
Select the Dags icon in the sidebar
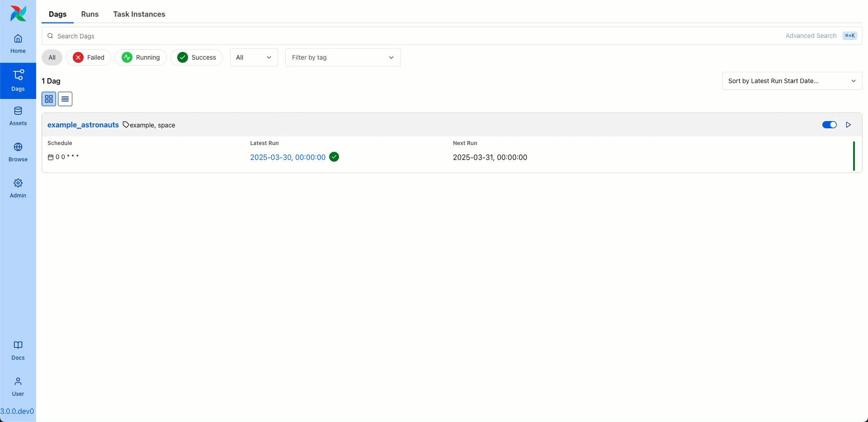click(x=18, y=80)
